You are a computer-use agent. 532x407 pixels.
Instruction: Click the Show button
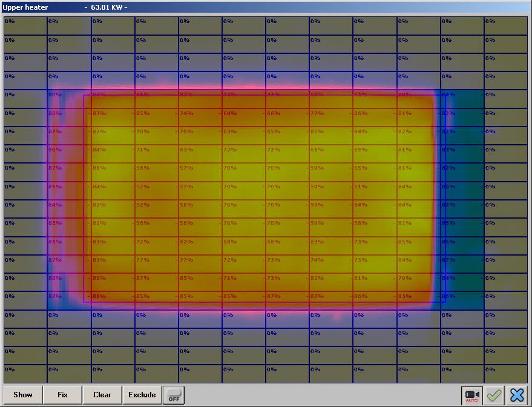[23, 395]
